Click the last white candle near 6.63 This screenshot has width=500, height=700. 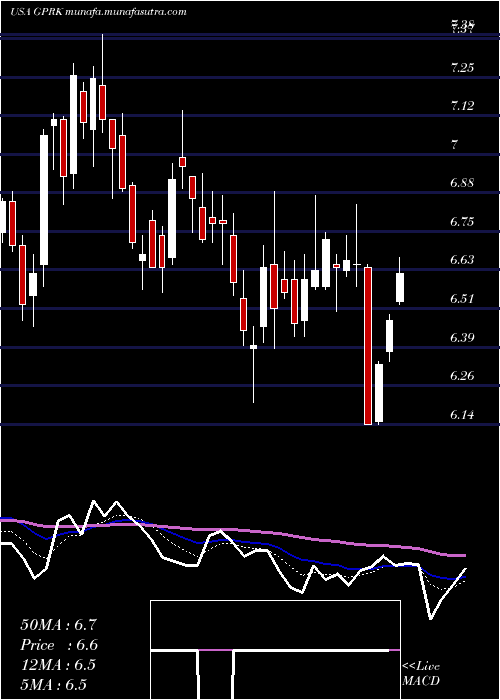tap(400, 288)
